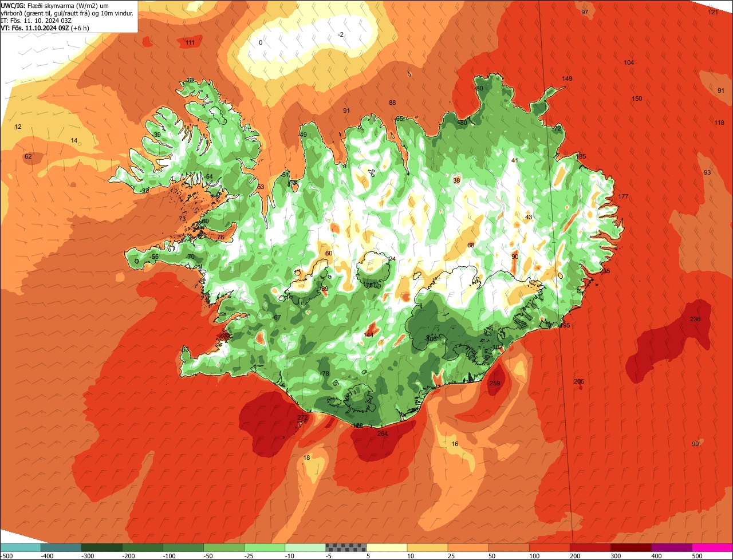Click the yellow-orange 10 to 25 legend swatch
Image resolution: width=733 pixels, height=560 pixels.
click(427, 547)
